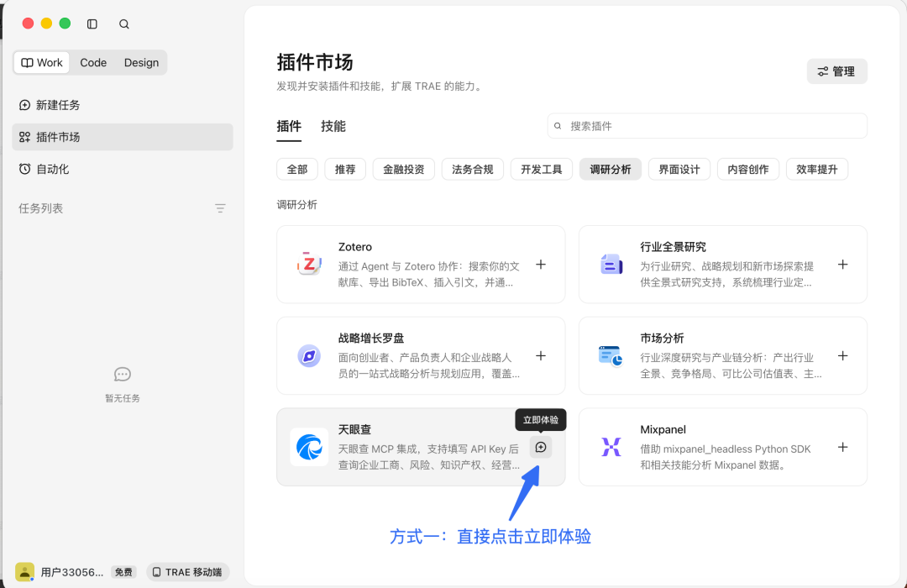Filter by 界面设计 category
Image resolution: width=907 pixels, height=588 pixels.
tap(679, 169)
